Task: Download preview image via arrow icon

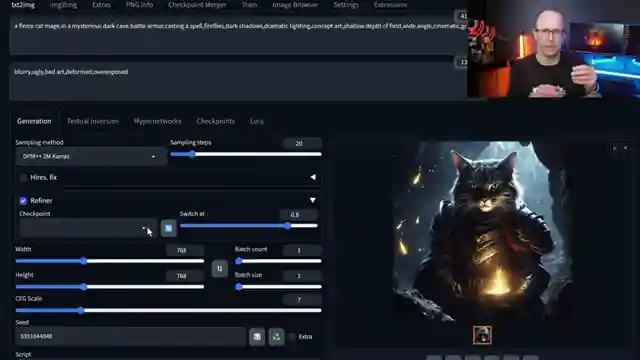Action: 614,148
